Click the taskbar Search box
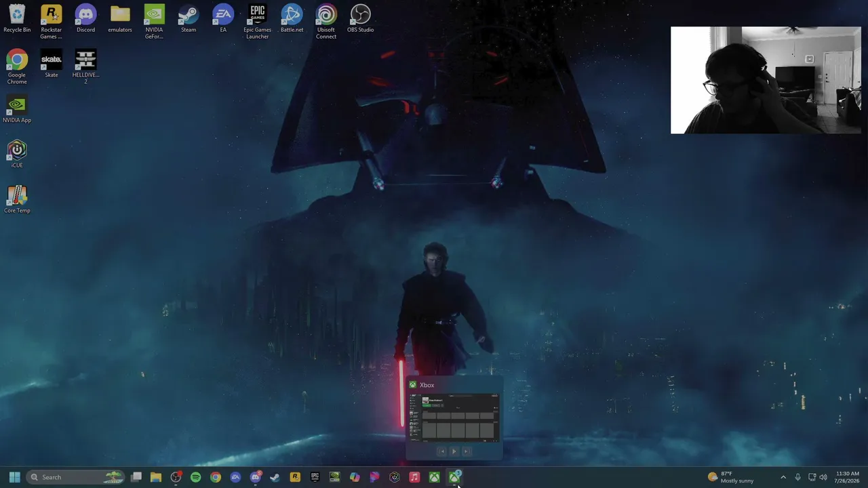Image resolution: width=868 pixels, height=488 pixels. coord(75,477)
